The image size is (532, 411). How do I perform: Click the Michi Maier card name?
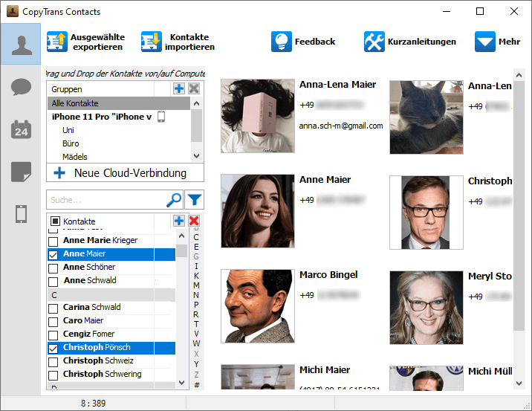pos(325,370)
